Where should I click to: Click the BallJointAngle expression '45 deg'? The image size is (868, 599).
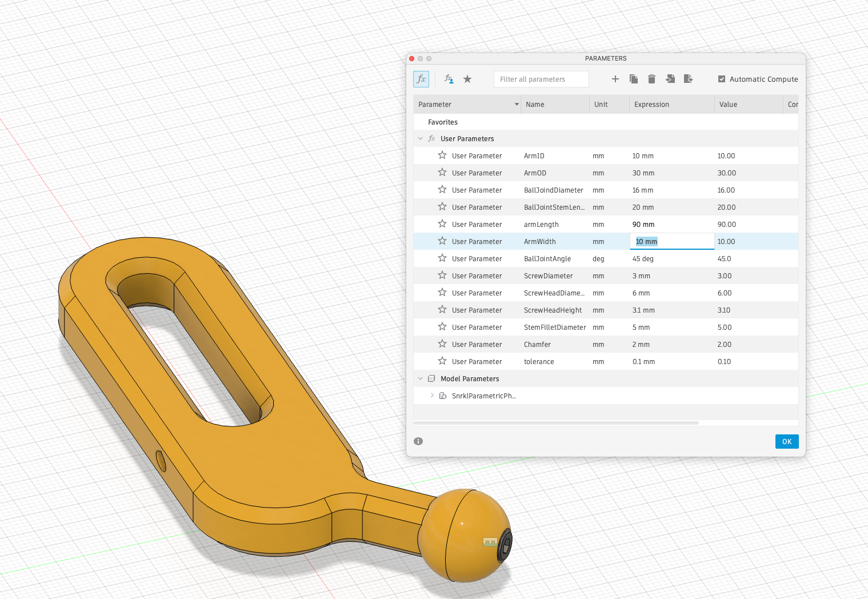point(643,259)
